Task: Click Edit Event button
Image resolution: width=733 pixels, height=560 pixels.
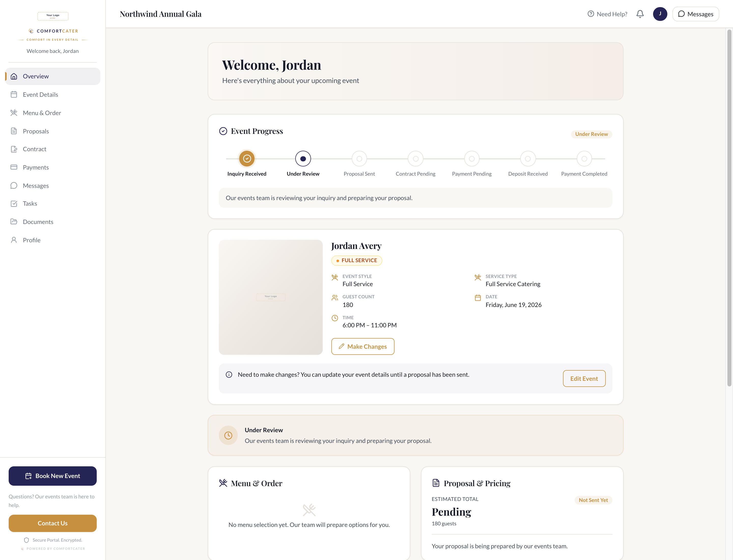Action: pos(584,378)
